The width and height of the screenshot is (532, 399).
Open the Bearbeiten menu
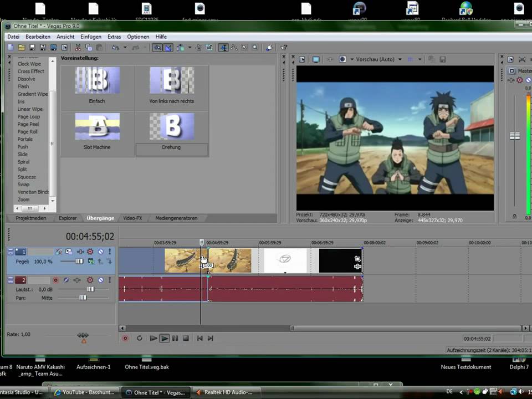coord(38,37)
